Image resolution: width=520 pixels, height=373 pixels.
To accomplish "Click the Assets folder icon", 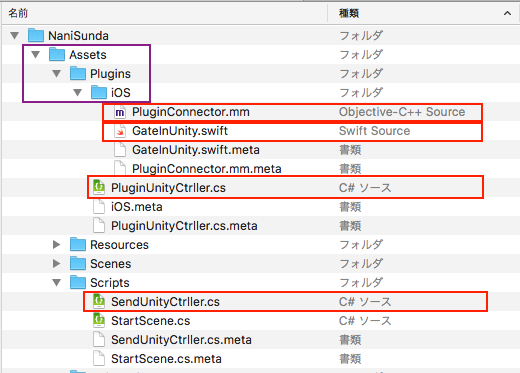I will (x=57, y=54).
